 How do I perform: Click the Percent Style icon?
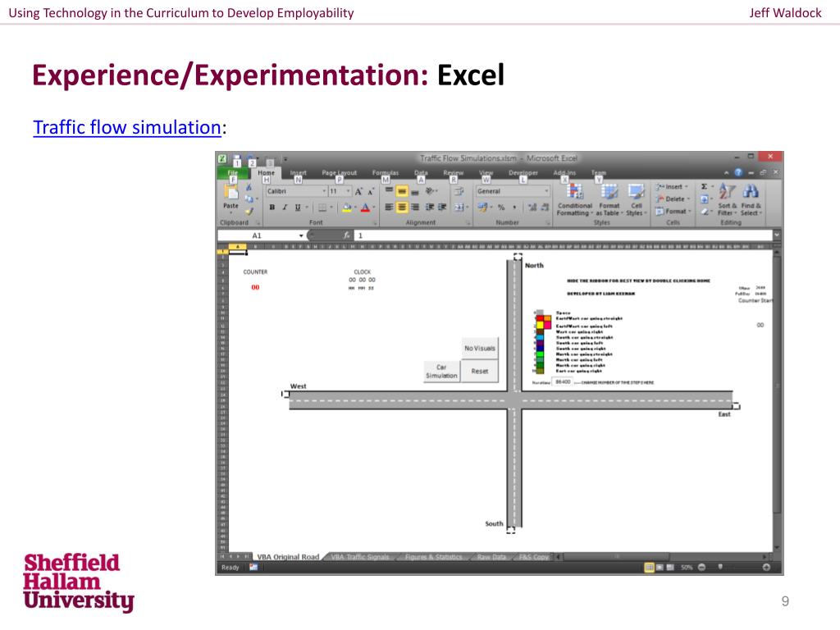[x=501, y=208]
